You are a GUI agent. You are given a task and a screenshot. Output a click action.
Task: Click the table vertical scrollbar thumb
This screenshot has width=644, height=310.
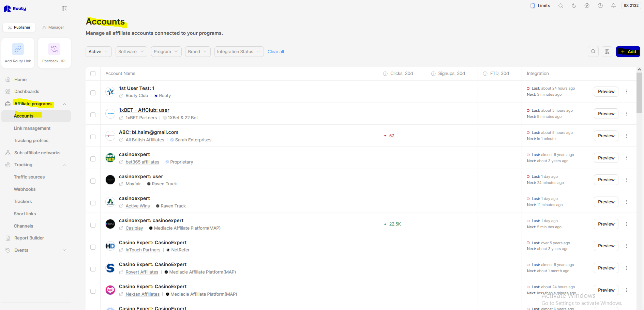coord(639,92)
